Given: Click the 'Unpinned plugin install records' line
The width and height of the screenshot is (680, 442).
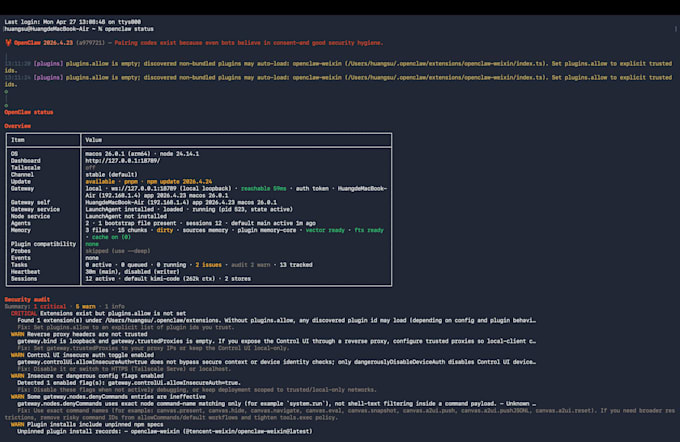Looking at the screenshot, I should coord(165,431).
